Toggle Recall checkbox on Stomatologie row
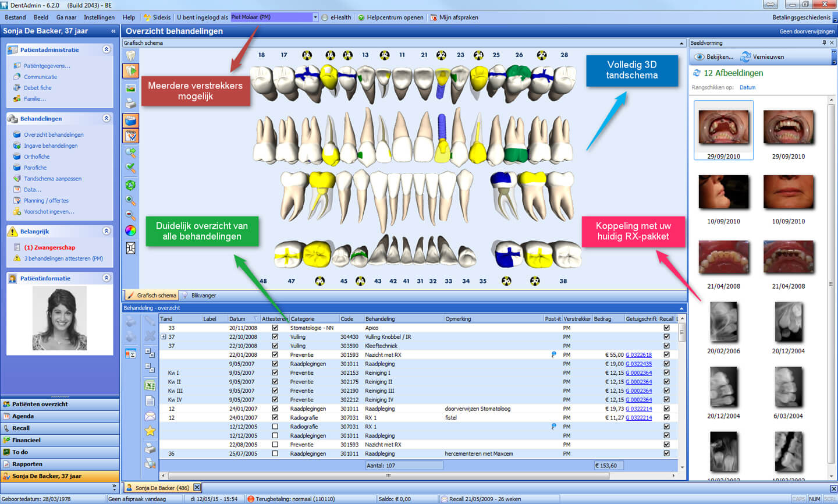 pos(666,328)
